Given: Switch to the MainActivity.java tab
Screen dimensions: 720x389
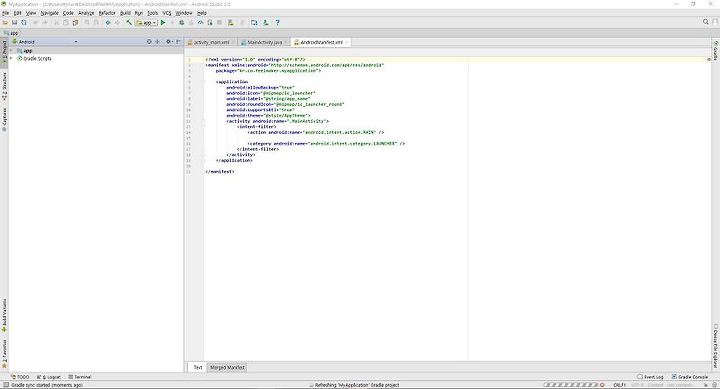Looking at the screenshot, I should point(264,42).
